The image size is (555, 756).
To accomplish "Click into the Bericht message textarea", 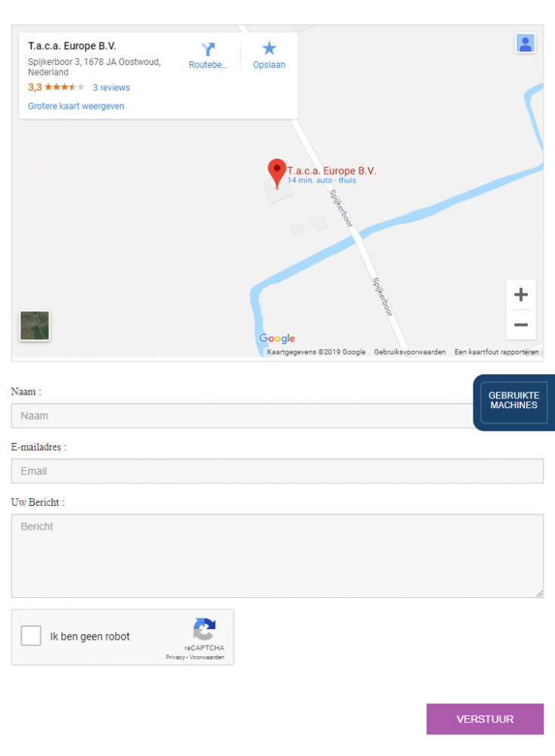I will coord(277,556).
